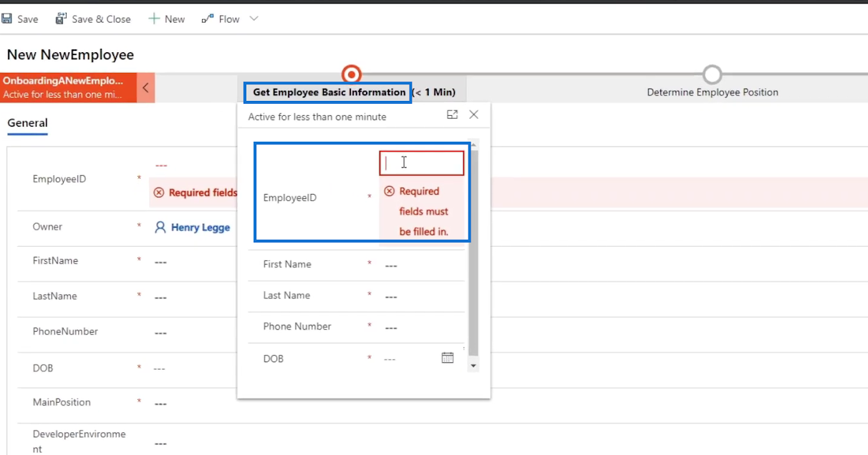
Task: Pop out the stage flyout panel
Action: tap(452, 114)
